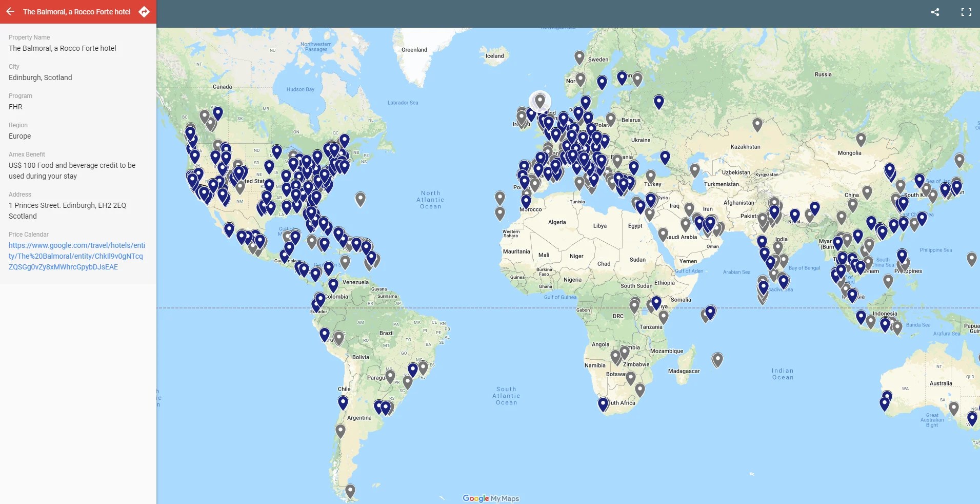Go back using the red header arrow
This screenshot has width=980, height=504.
[x=10, y=11]
